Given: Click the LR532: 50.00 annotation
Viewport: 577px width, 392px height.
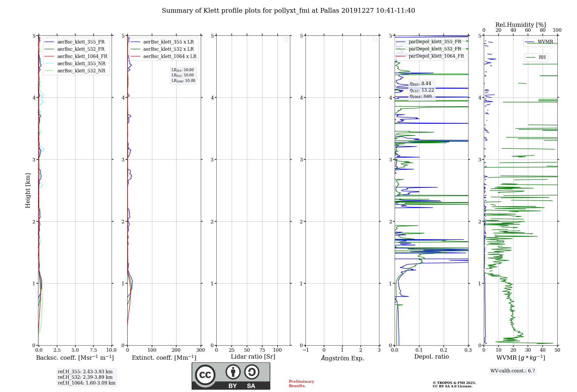Looking at the screenshot, I should click(183, 75).
